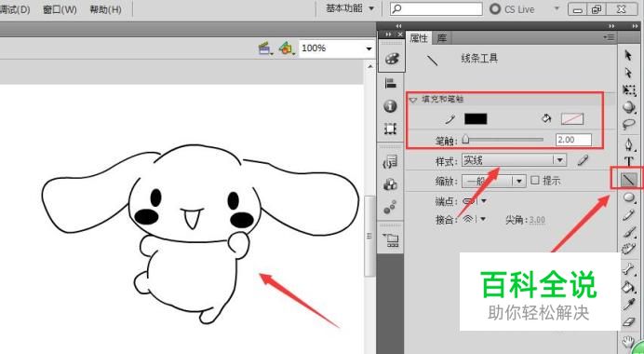Select the Line tool in toolbar
Screen dimensions: 644x354
pyautogui.click(x=629, y=179)
